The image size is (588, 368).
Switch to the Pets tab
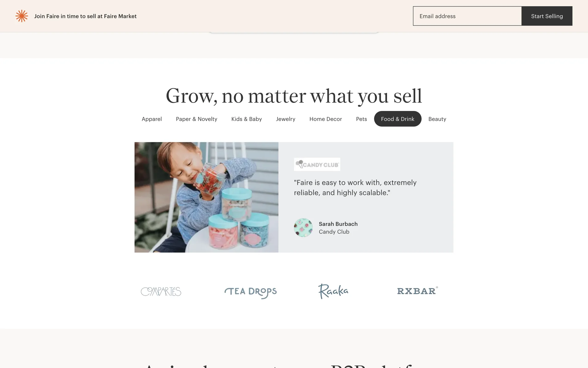361,119
